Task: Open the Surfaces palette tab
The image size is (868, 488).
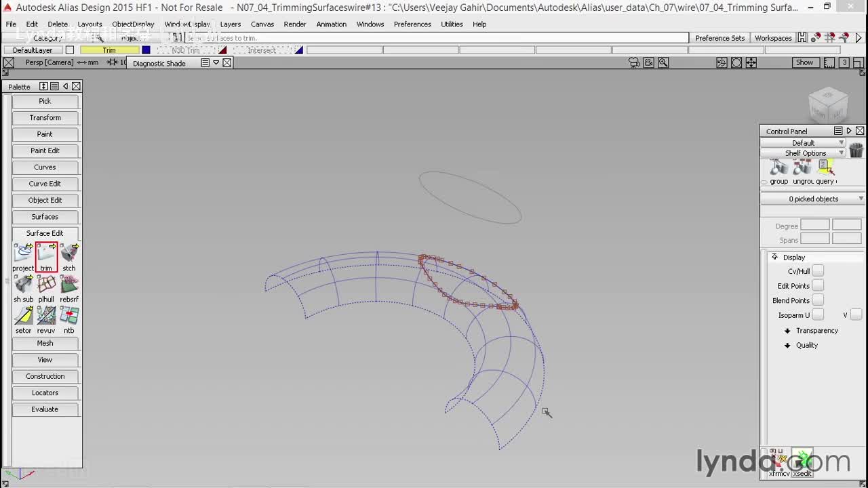Action: coord(45,217)
